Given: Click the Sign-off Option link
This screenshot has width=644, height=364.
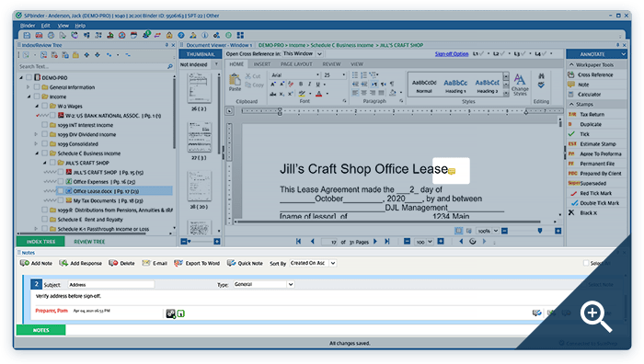Looking at the screenshot, I should pyautogui.click(x=452, y=53).
